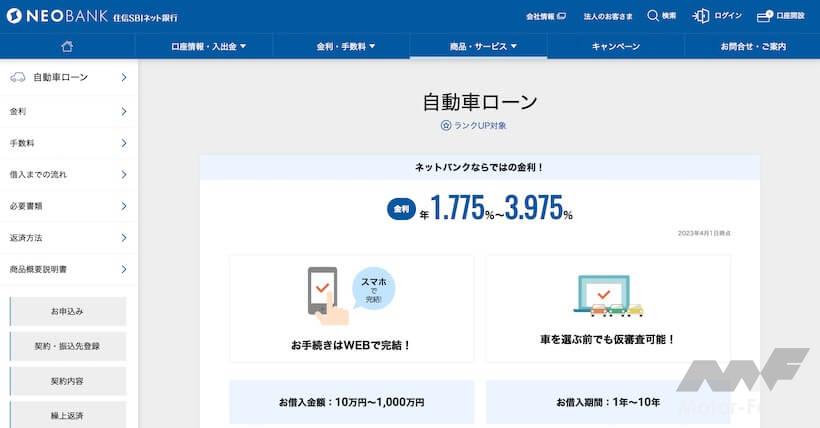Click the 2023年4月1日現在 date note
Screen dimensions: 820x428
coord(704,233)
